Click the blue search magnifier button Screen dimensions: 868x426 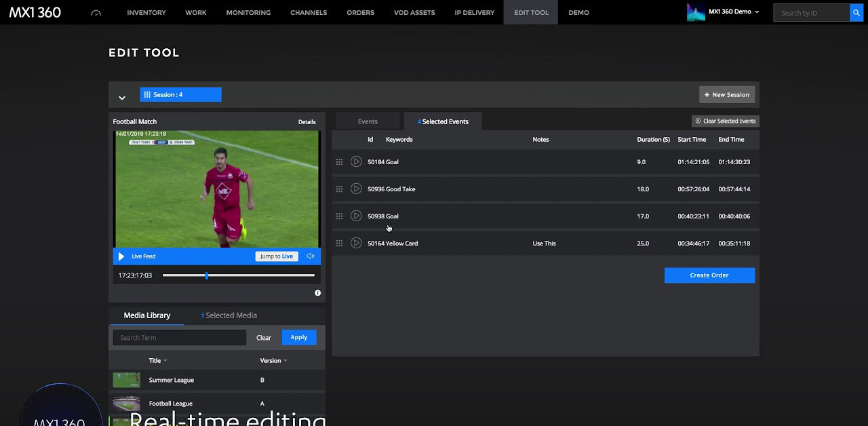(856, 12)
